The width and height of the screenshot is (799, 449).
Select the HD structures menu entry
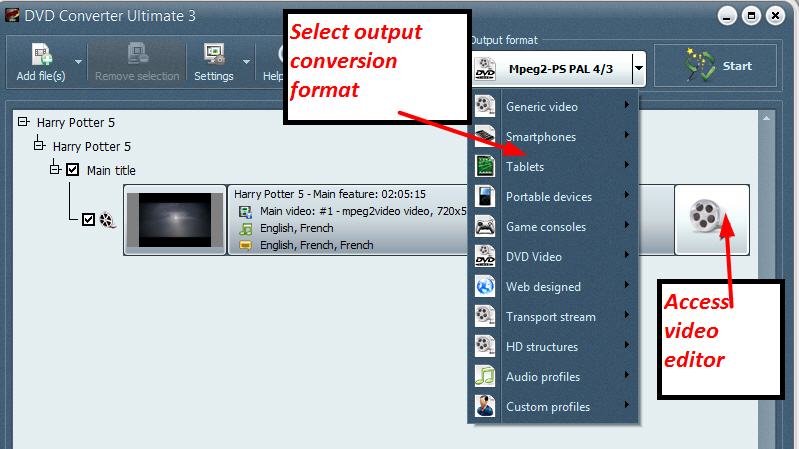[x=553, y=347]
